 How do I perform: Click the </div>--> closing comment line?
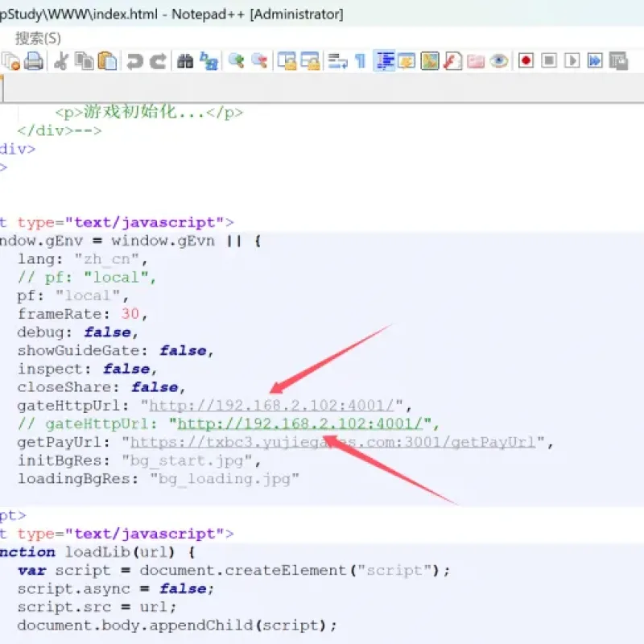pos(59,131)
